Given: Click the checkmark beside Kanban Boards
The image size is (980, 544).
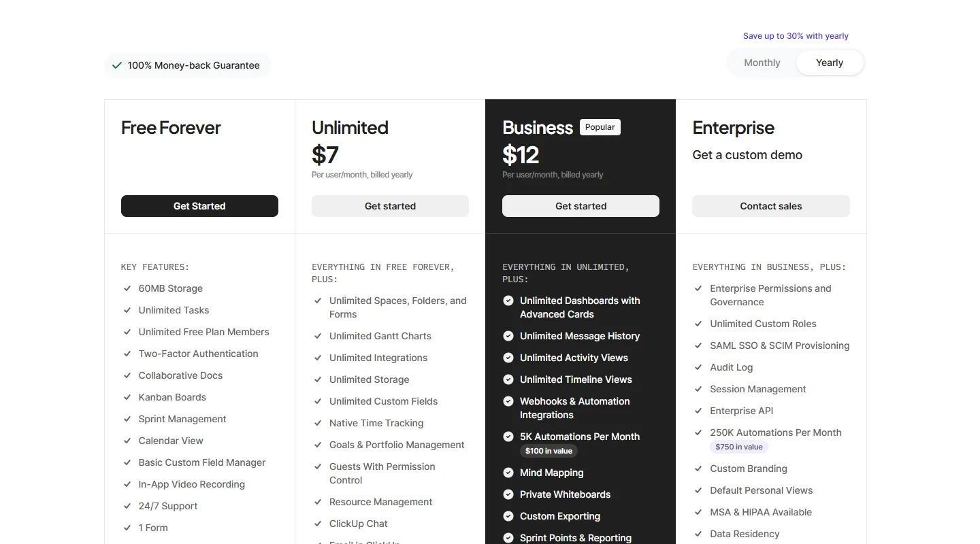Looking at the screenshot, I should coord(127,397).
